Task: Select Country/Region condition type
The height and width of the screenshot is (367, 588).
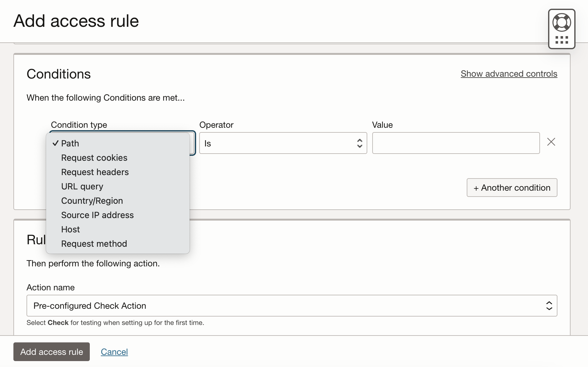Action: point(92,201)
